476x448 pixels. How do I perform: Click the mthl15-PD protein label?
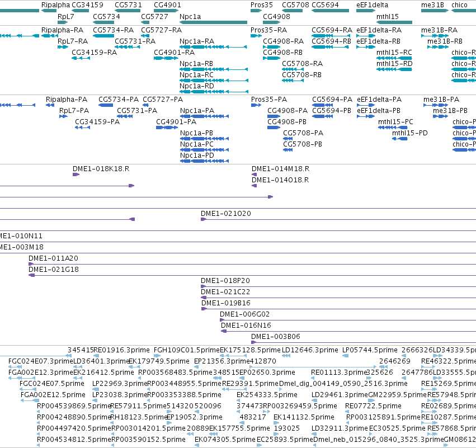pos(410,133)
